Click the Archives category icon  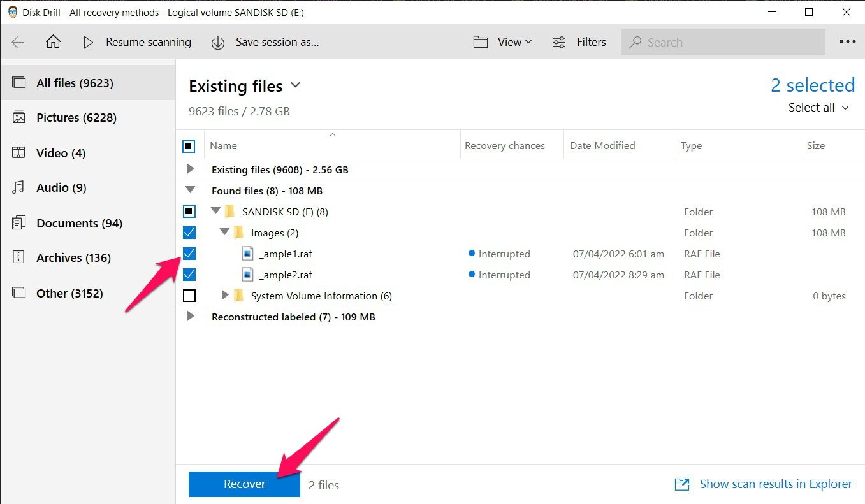tap(19, 257)
